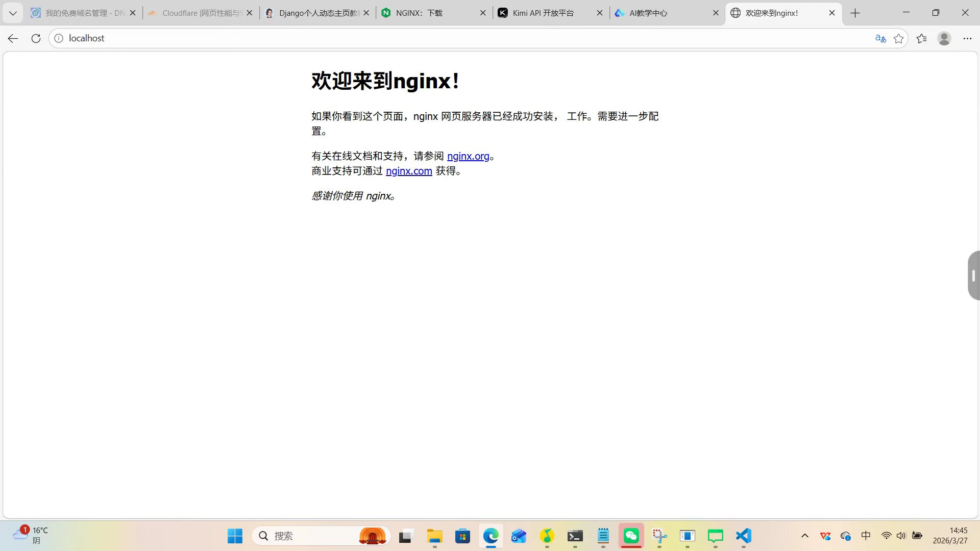Close the 我的免费域名管理 tab
Screen dimensions: 980x551
pos(133,13)
